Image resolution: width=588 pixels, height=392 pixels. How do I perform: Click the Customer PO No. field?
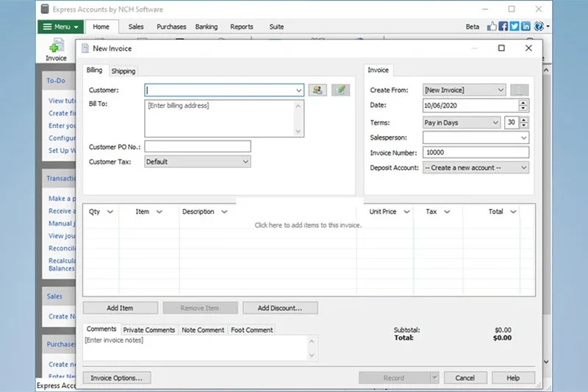tap(198, 146)
